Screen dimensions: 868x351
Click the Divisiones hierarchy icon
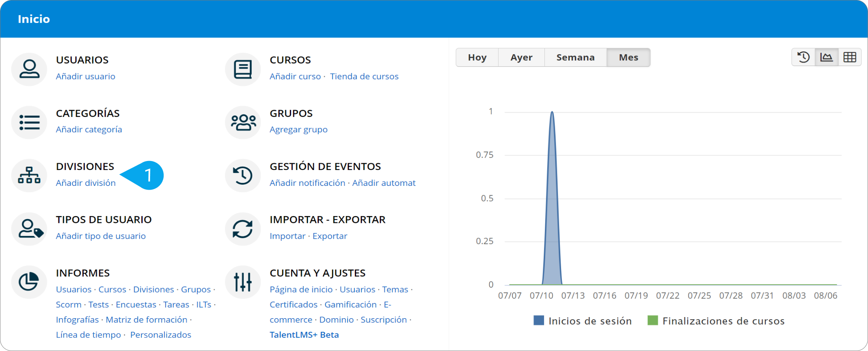29,176
